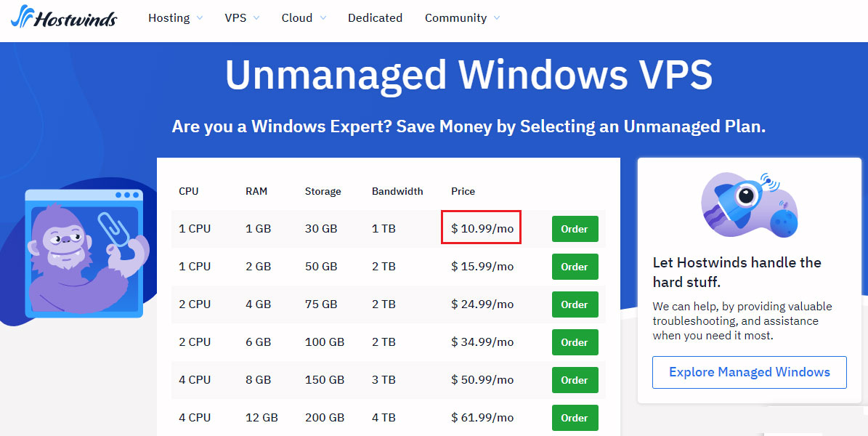Select the $ 15.99/mo price cell
Image resolution: width=868 pixels, height=436 pixels.
[x=482, y=266]
